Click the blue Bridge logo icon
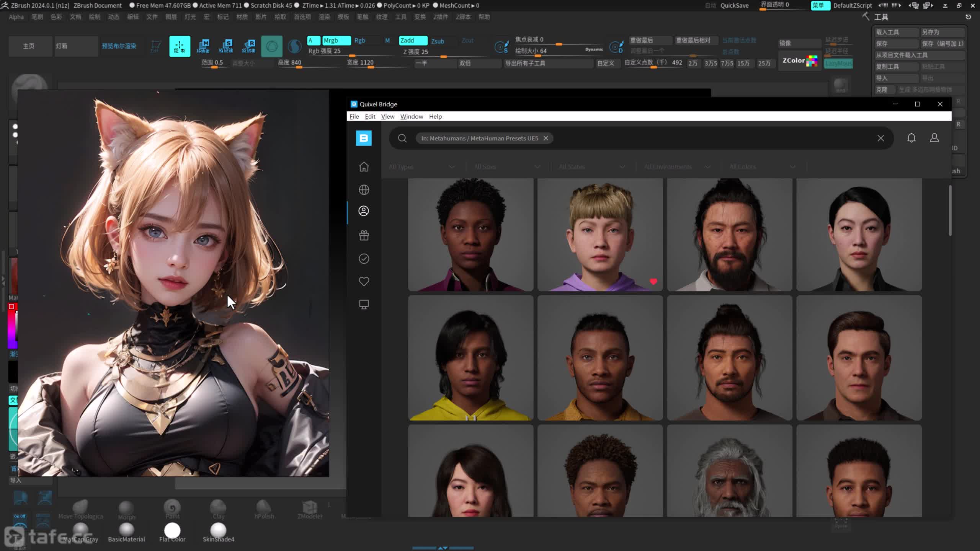 364,138
